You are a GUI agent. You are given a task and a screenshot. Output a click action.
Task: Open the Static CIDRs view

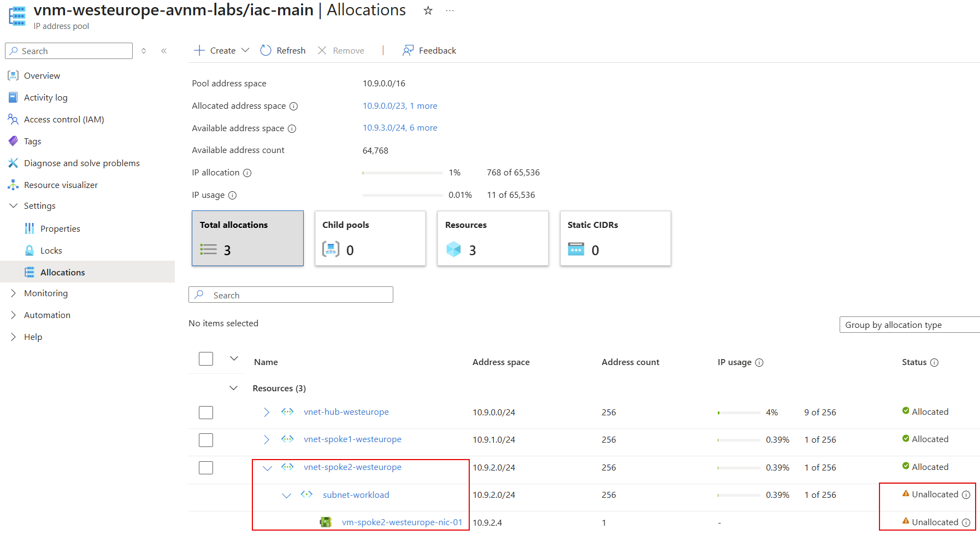(615, 238)
